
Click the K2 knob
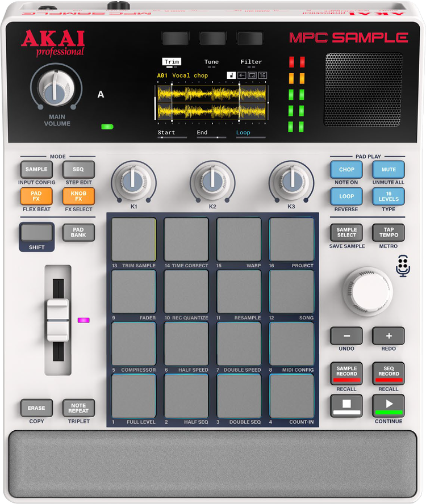click(212, 180)
